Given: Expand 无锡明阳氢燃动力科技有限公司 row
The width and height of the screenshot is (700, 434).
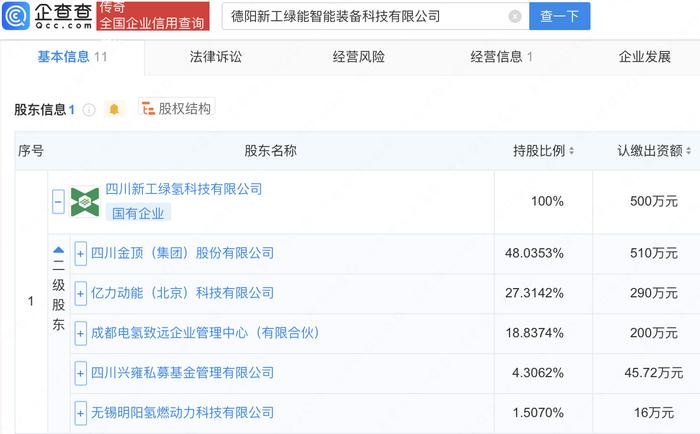Looking at the screenshot, I should [x=80, y=413].
